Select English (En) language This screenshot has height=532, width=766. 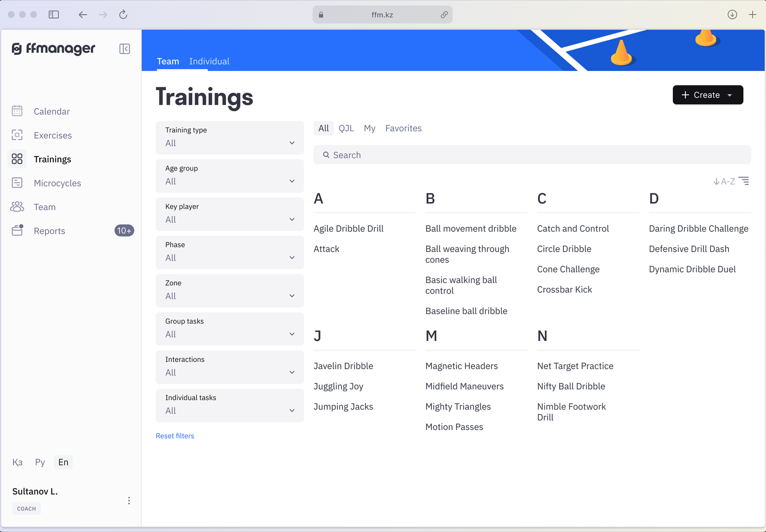63,462
